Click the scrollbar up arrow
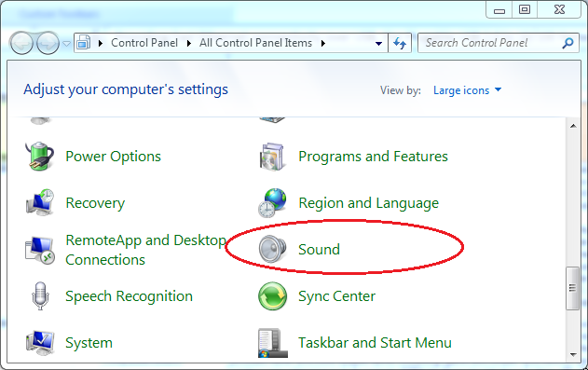 click(573, 126)
